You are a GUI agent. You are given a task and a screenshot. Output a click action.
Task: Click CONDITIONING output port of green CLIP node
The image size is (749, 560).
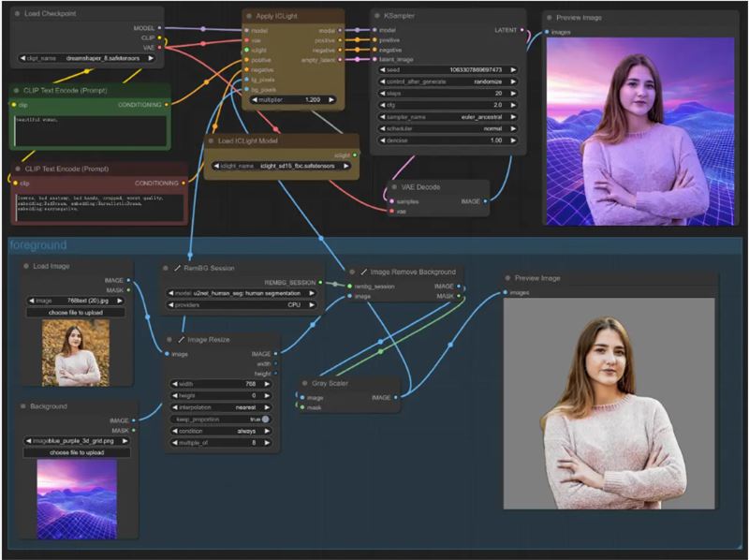click(167, 105)
